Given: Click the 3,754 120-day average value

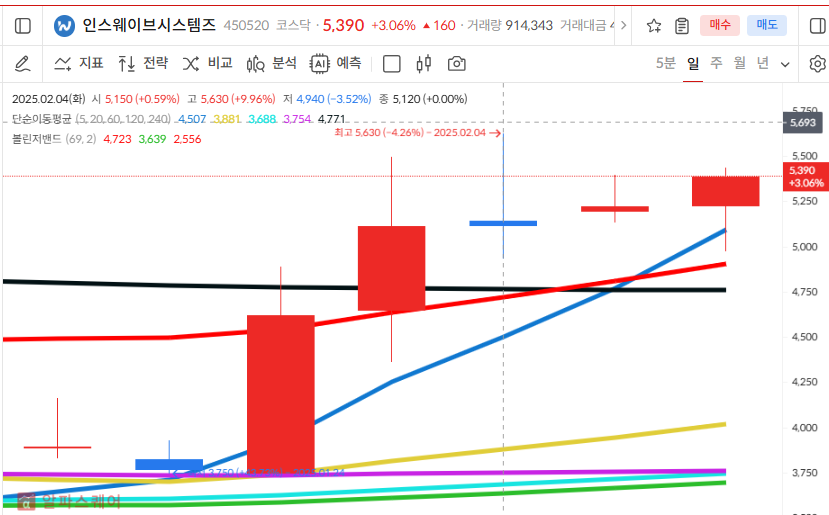Looking at the screenshot, I should click(297, 119).
